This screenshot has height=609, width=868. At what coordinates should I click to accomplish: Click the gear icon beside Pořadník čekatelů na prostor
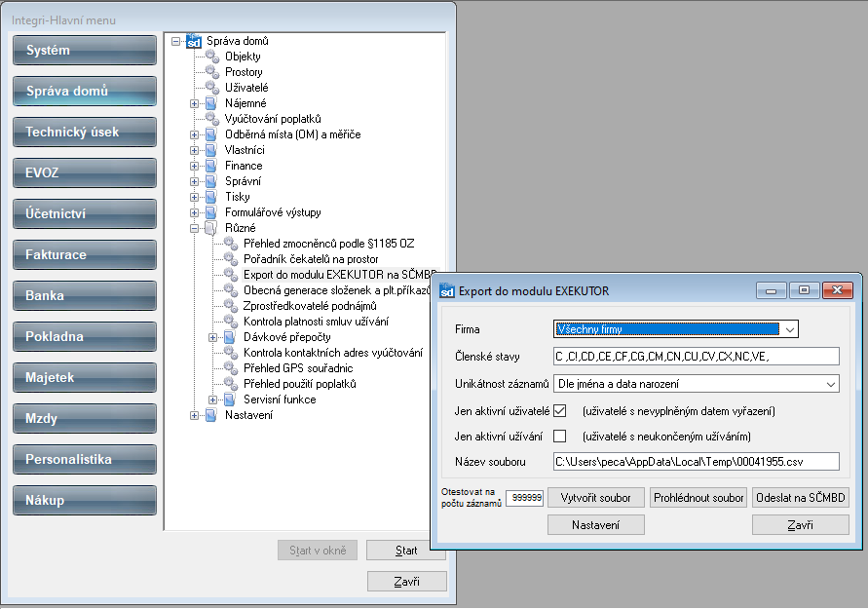(231, 259)
